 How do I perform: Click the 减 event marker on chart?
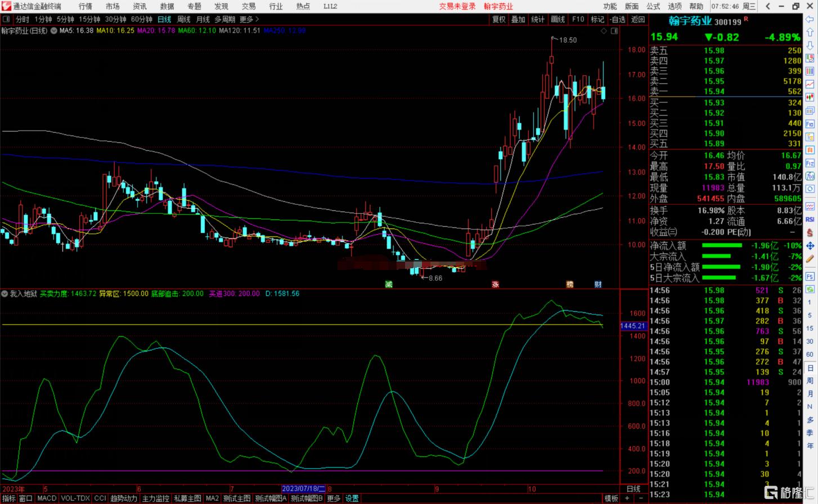point(388,284)
